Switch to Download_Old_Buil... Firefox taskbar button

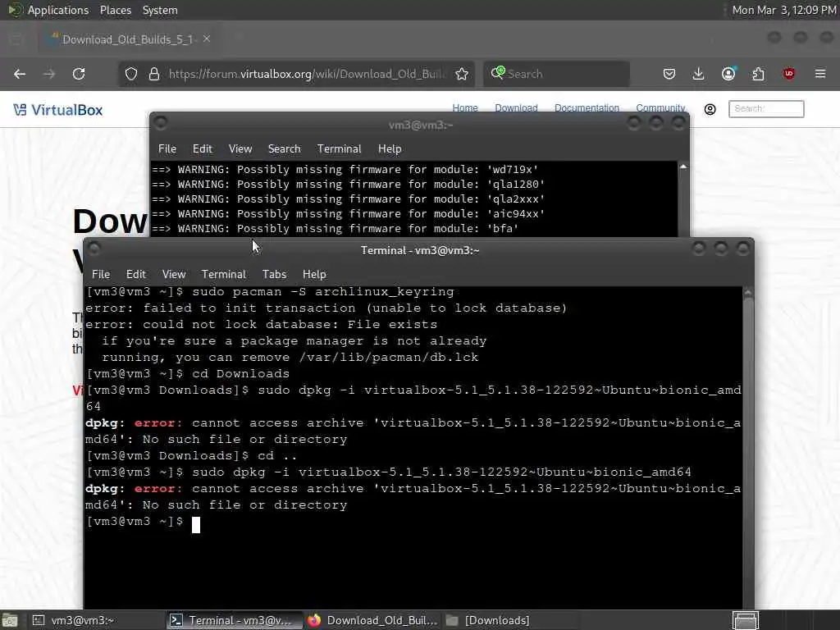[373, 620]
